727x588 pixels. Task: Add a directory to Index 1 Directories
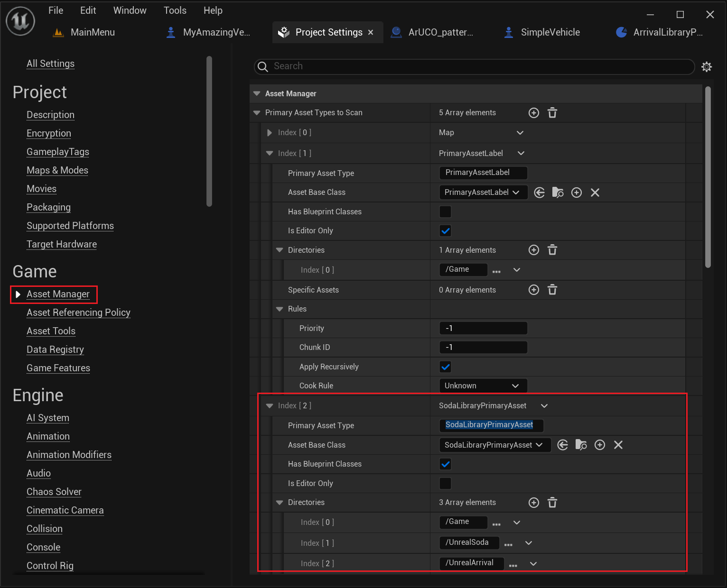534,250
